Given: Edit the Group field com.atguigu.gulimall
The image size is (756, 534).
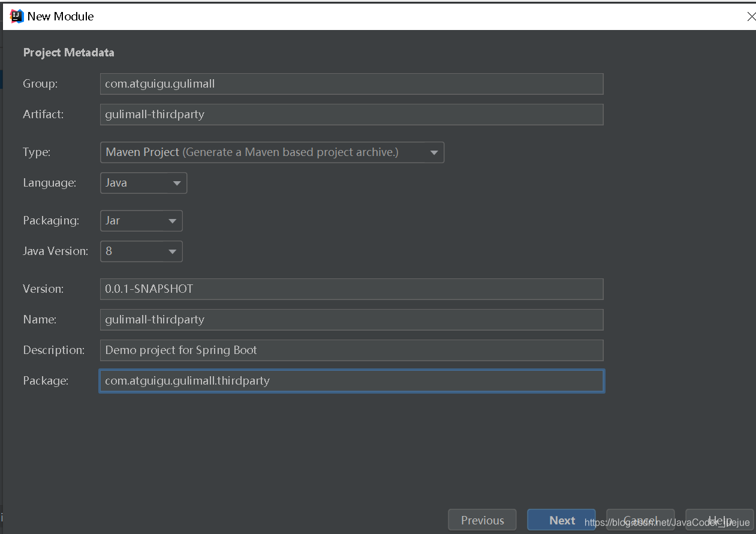Looking at the screenshot, I should coord(351,84).
